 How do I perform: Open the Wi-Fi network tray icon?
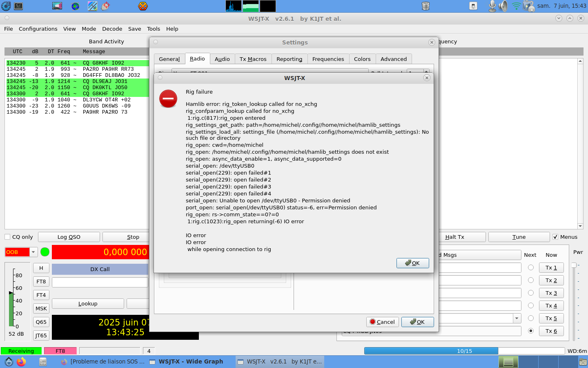[516, 6]
